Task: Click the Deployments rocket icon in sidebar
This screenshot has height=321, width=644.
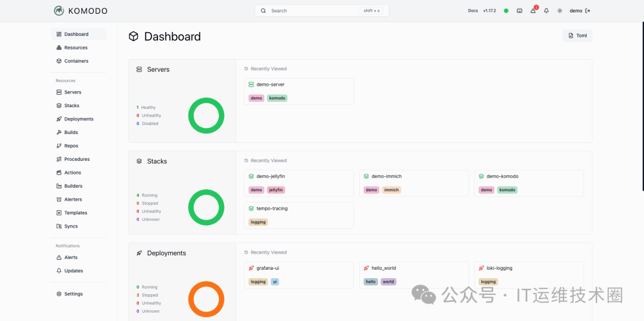Action: (x=58, y=119)
